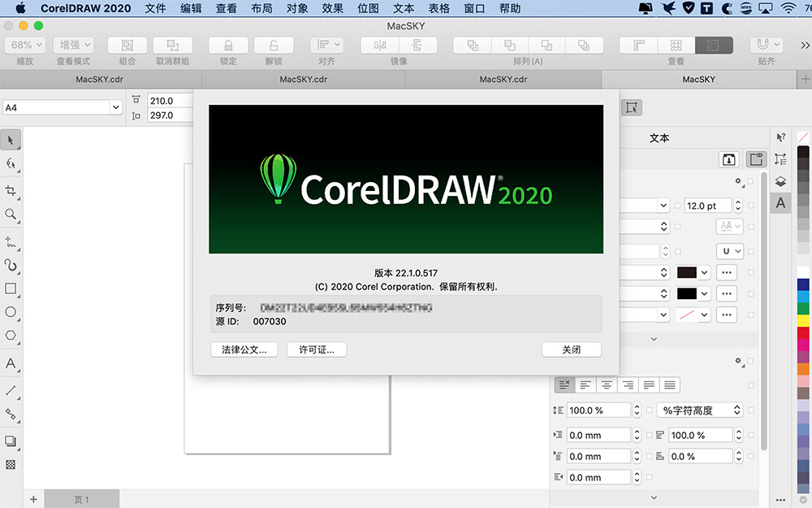Click the text frame import icon
The width and height of the screenshot is (812, 508).
pos(728,159)
